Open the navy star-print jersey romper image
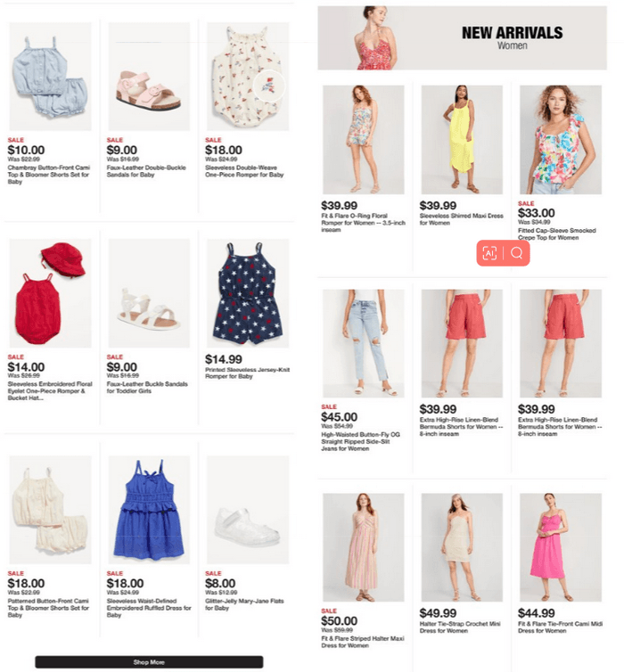The width and height of the screenshot is (624, 672). pos(248,292)
